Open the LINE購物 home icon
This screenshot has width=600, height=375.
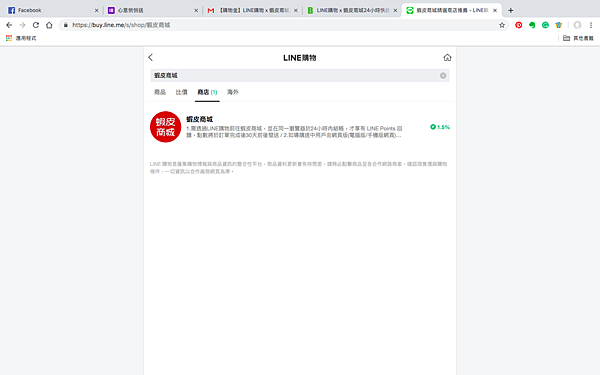(447, 57)
